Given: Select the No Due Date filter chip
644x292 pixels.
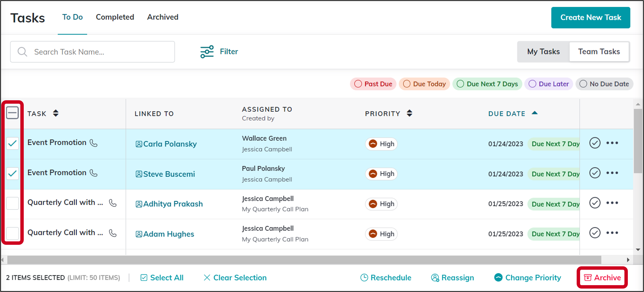Looking at the screenshot, I should pos(604,84).
